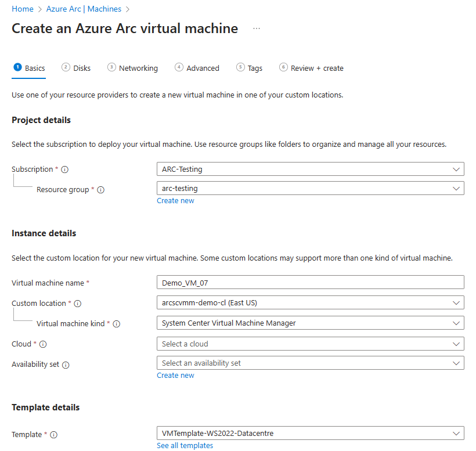Open the more options ellipsis beside title
The width and height of the screenshot is (476, 451).
point(257,28)
